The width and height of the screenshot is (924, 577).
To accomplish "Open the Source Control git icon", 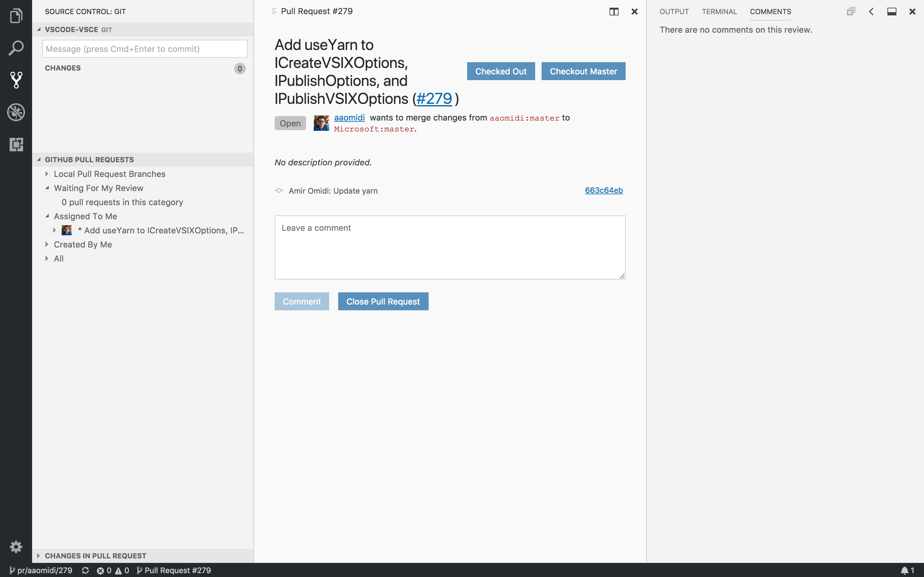I will 16,80.
